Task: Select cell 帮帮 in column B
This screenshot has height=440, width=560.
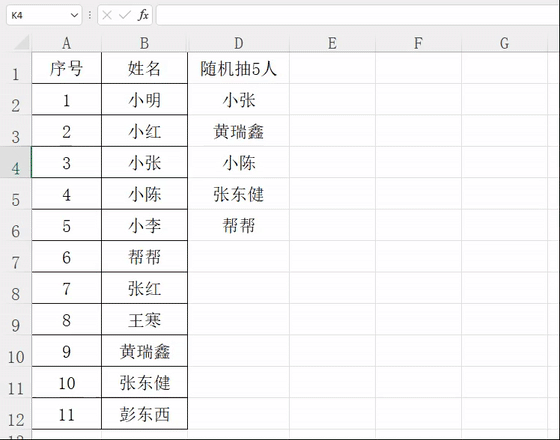Action: tap(144, 256)
